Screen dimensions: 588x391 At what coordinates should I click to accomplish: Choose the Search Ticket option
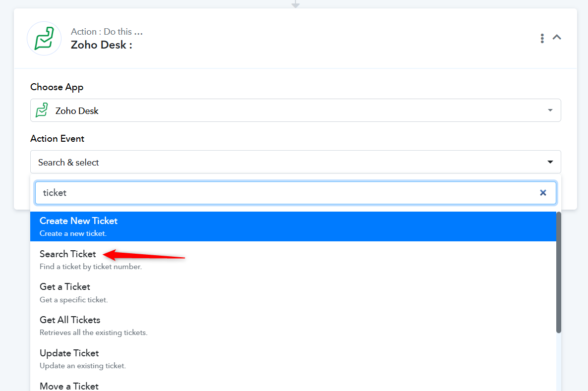[293, 259]
